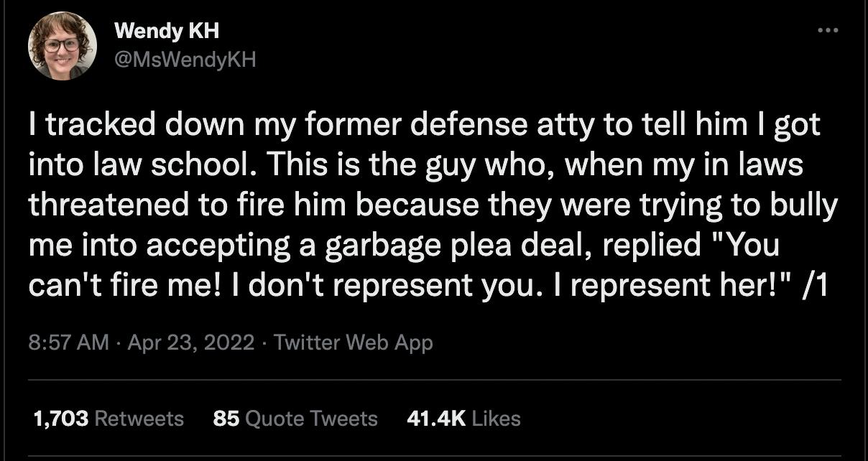View the list of 1,703 Retweets
The image size is (868, 461).
[106, 418]
